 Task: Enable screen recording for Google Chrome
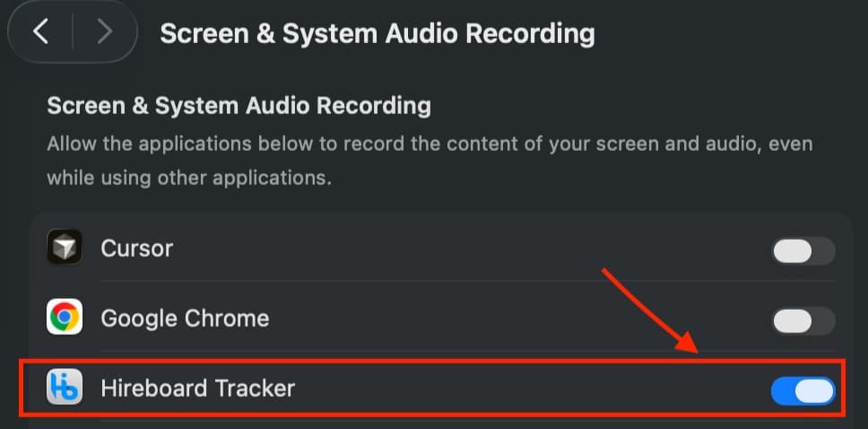point(803,321)
